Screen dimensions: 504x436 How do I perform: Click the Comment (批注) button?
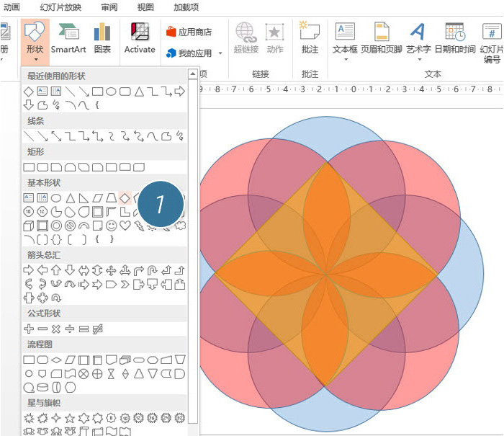(310, 38)
